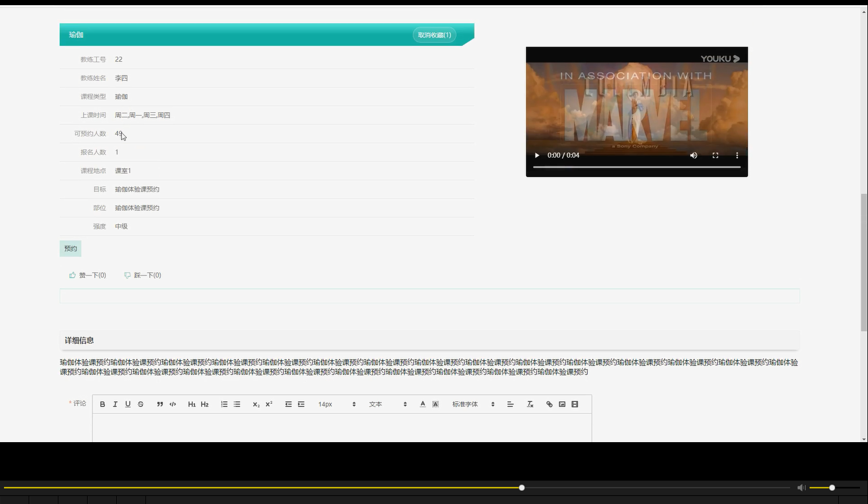Open the video's more options menu
Screen dimensions: 868x504
tap(737, 155)
